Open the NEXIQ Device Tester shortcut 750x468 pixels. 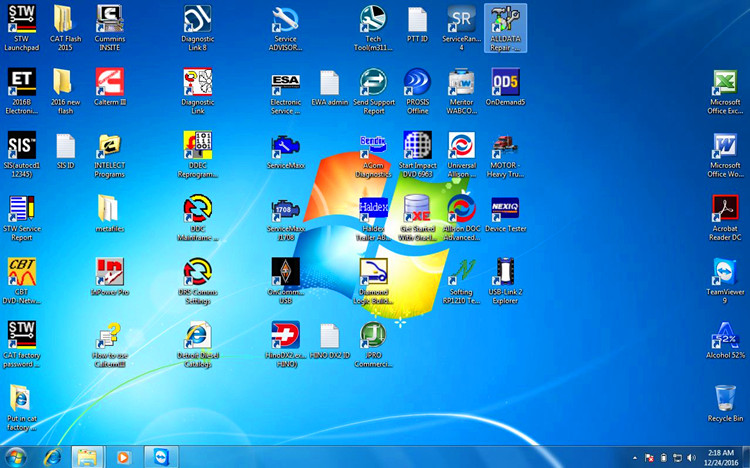(x=506, y=213)
